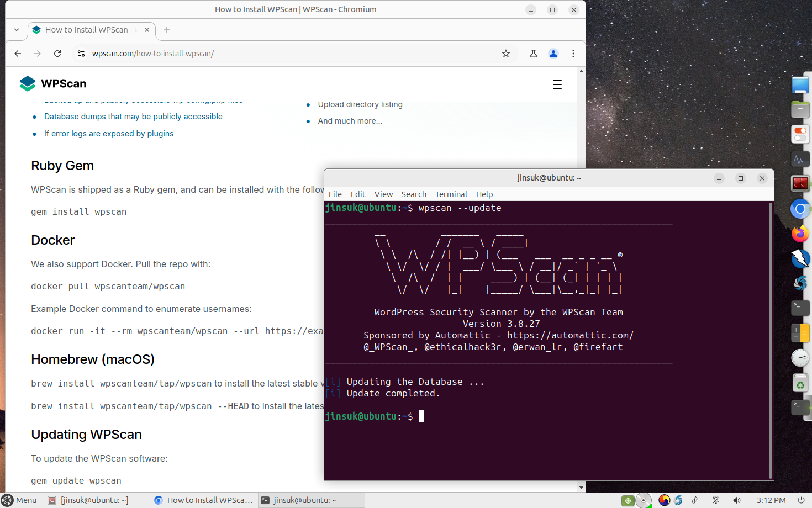Screen dimensions: 812x508
Task: Click the 'Ruby Gem' heading
Action: pos(62,166)
